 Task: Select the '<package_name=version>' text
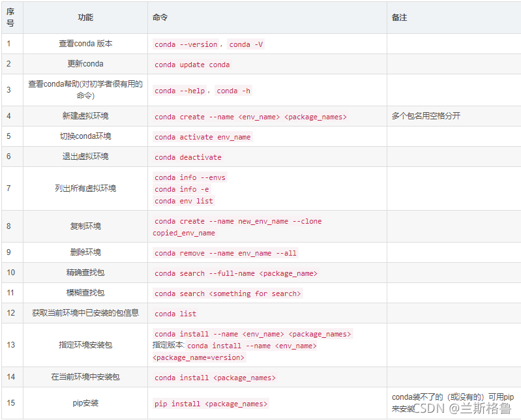click(198, 357)
